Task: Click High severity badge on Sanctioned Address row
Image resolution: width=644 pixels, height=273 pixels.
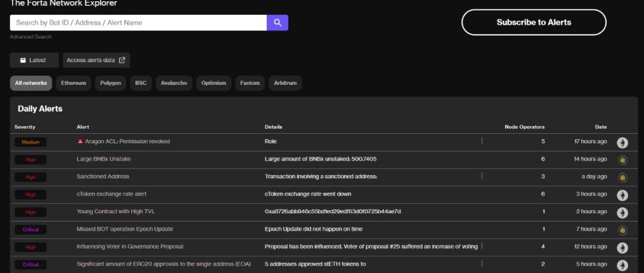Action: (x=30, y=177)
